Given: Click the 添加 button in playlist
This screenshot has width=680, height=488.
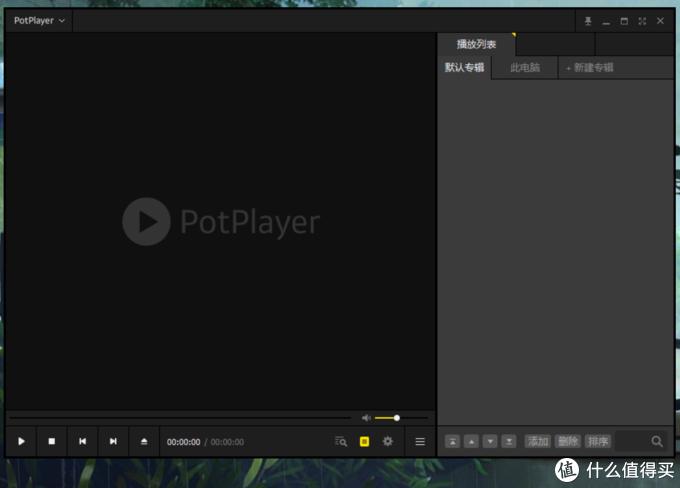Looking at the screenshot, I should (x=538, y=441).
